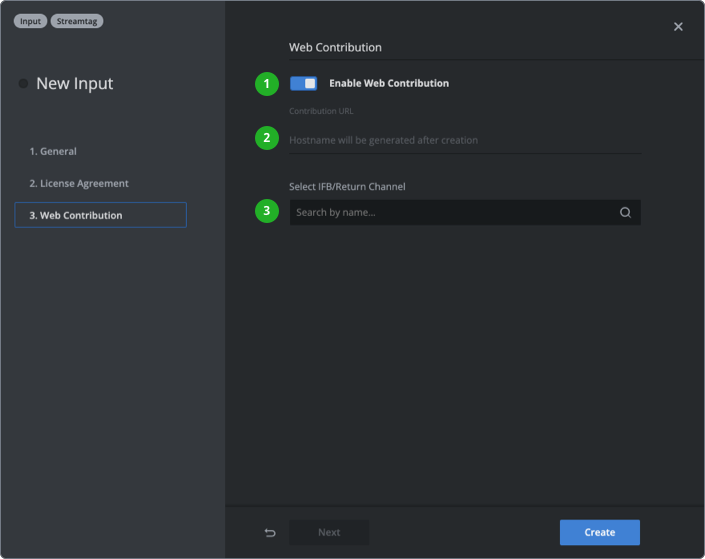
Task: Go to the 1. General step
Action: (53, 151)
